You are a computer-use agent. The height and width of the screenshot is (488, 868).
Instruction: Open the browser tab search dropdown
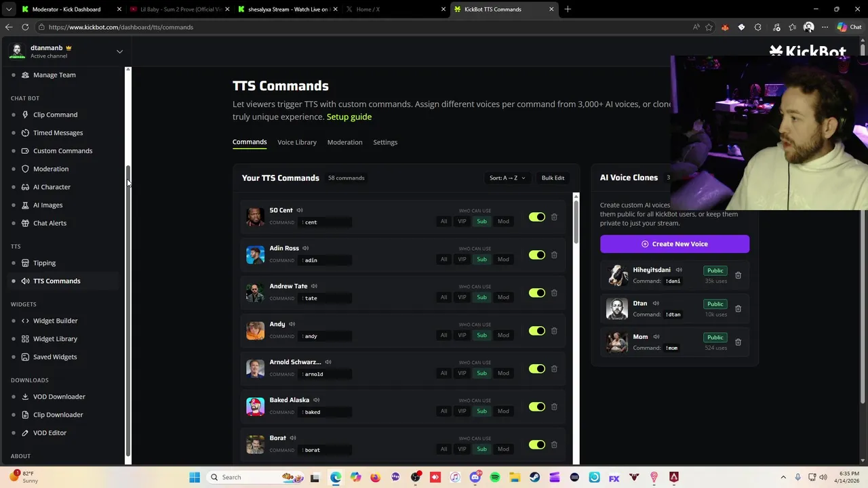[x=9, y=9]
